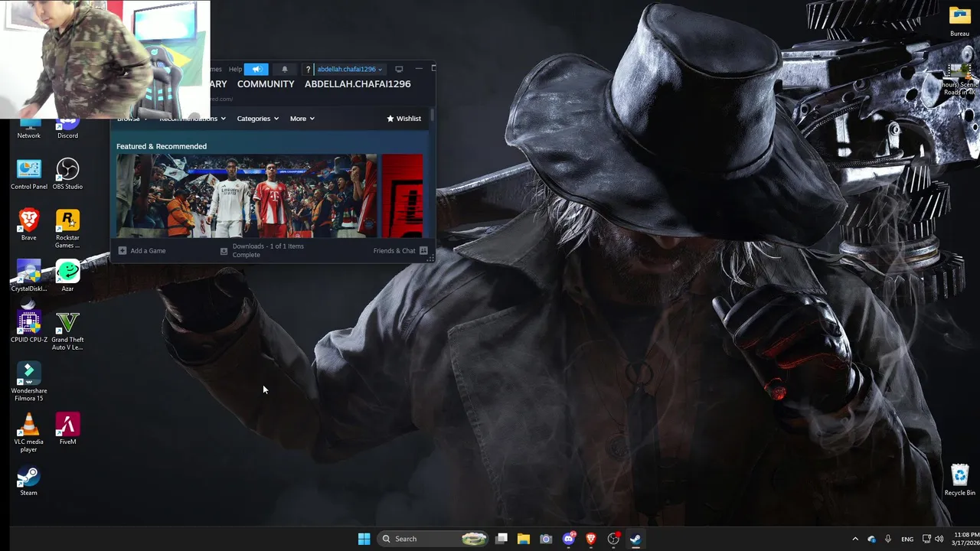Open ENG language input switcher
This screenshot has height=551, width=980.
coord(907,539)
